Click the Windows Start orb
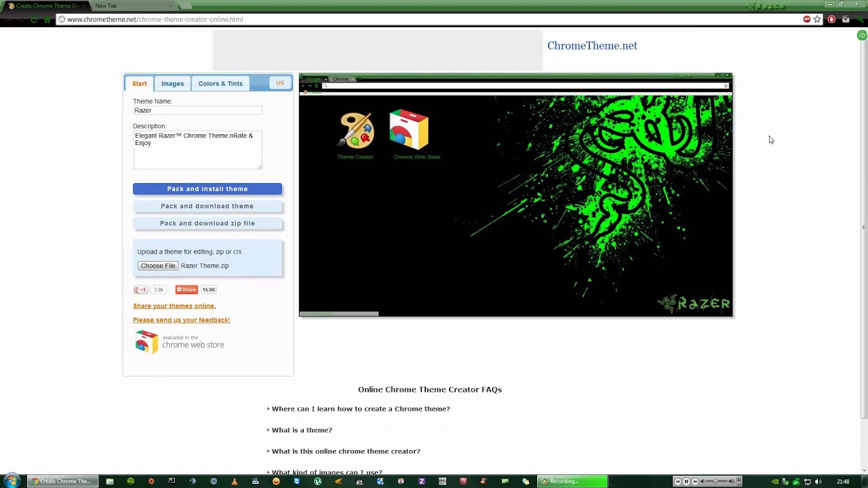The height and width of the screenshot is (488, 868). coord(12,481)
